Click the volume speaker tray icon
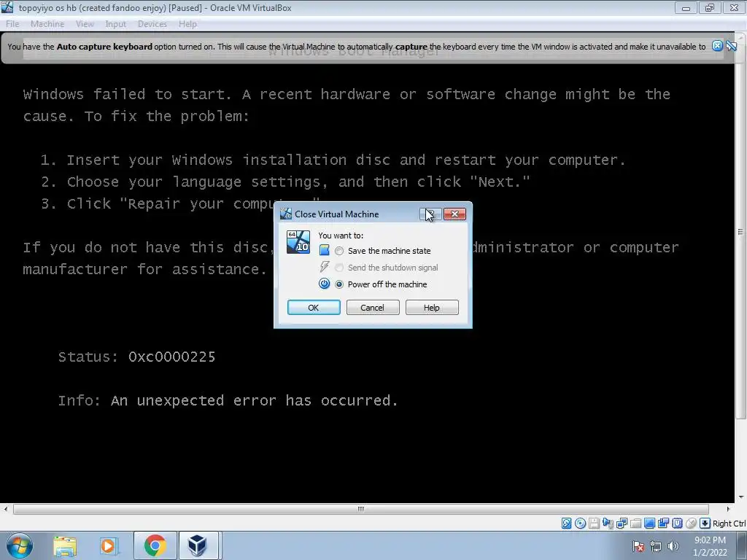 [x=673, y=546]
